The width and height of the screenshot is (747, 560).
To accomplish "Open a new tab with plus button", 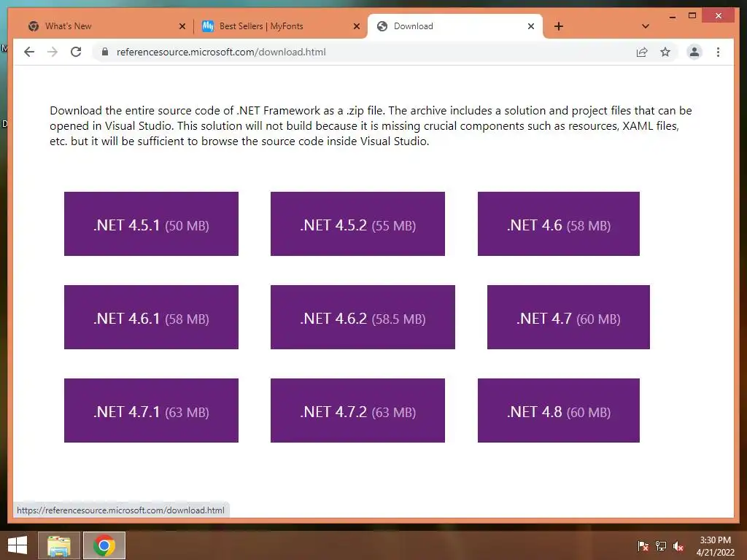I will pyautogui.click(x=559, y=26).
